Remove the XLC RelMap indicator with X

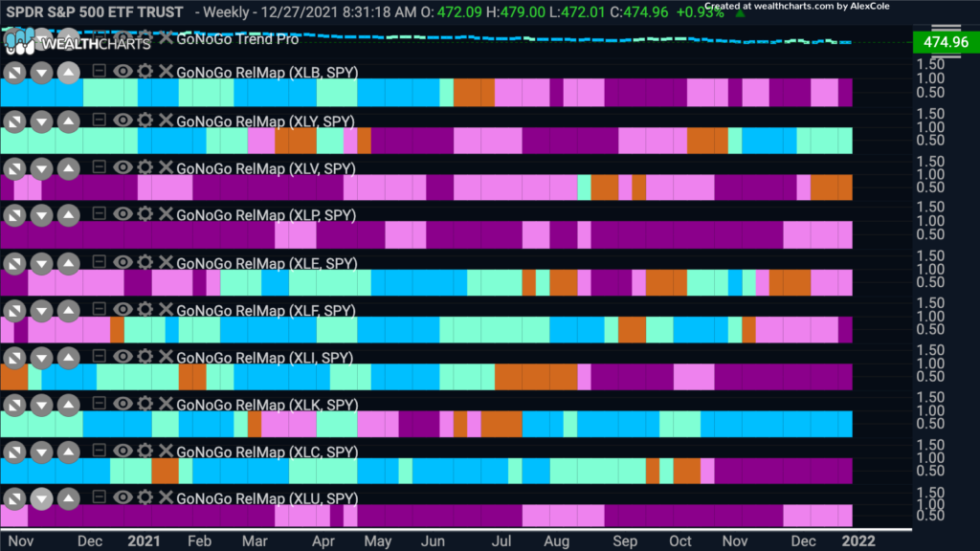click(166, 451)
